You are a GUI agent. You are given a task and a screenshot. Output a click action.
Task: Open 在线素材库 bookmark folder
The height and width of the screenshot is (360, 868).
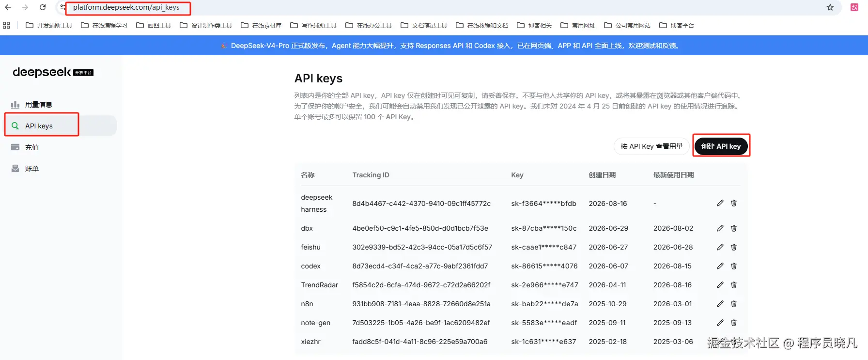pos(261,25)
